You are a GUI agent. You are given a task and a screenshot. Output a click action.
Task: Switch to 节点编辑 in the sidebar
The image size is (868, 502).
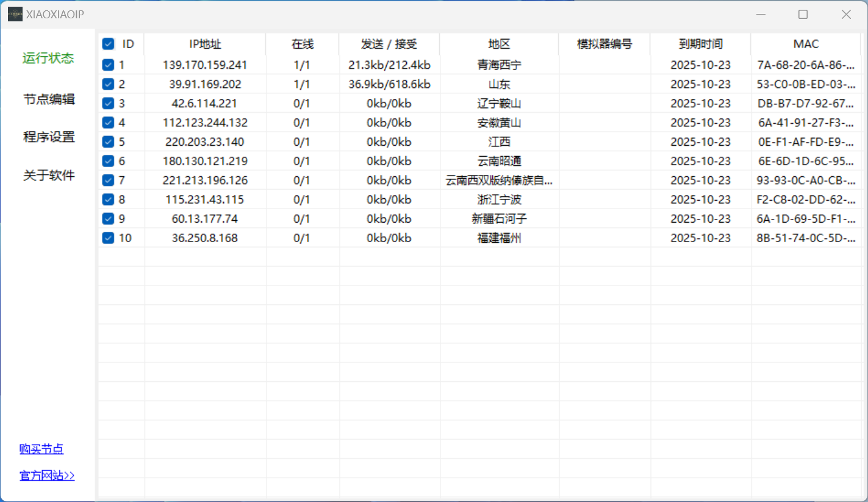click(x=49, y=99)
